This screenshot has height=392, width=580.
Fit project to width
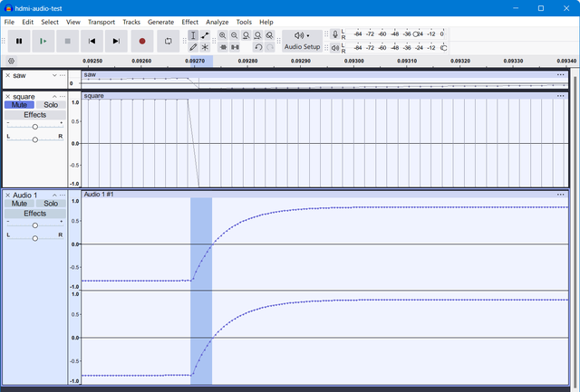(x=257, y=35)
